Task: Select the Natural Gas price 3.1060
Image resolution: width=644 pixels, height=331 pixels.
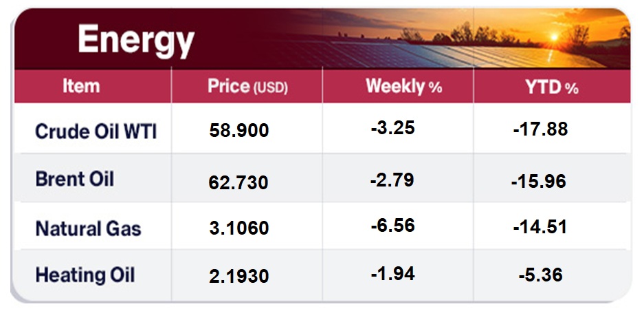Action: pos(238,229)
